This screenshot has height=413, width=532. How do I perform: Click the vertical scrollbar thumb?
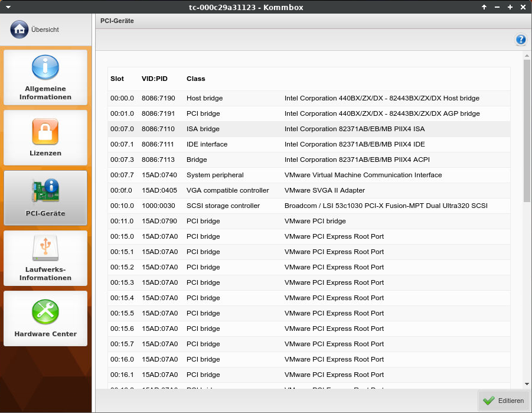coord(527,131)
